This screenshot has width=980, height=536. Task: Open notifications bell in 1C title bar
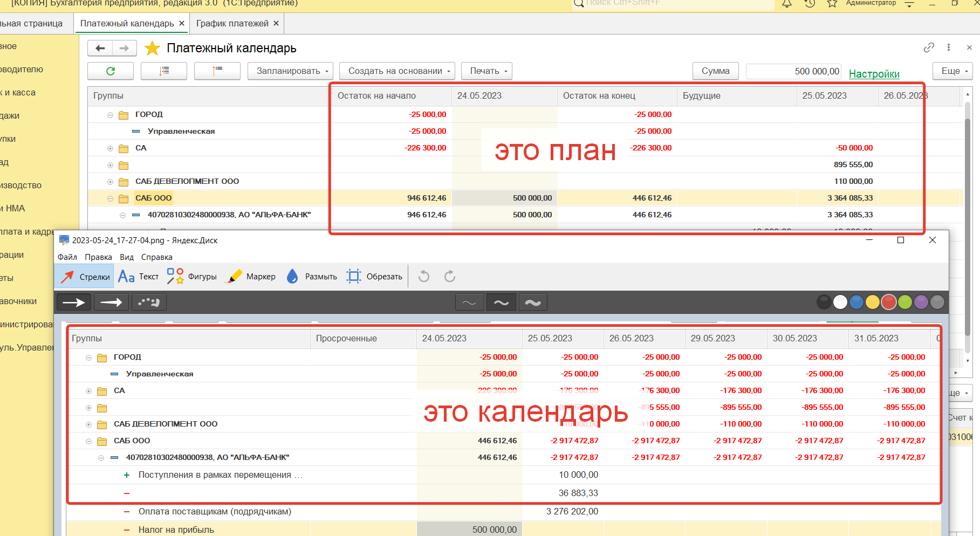pyautogui.click(x=787, y=3)
